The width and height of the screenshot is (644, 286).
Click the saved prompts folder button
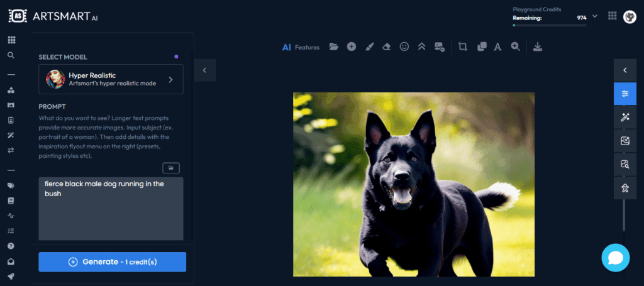coord(171,168)
